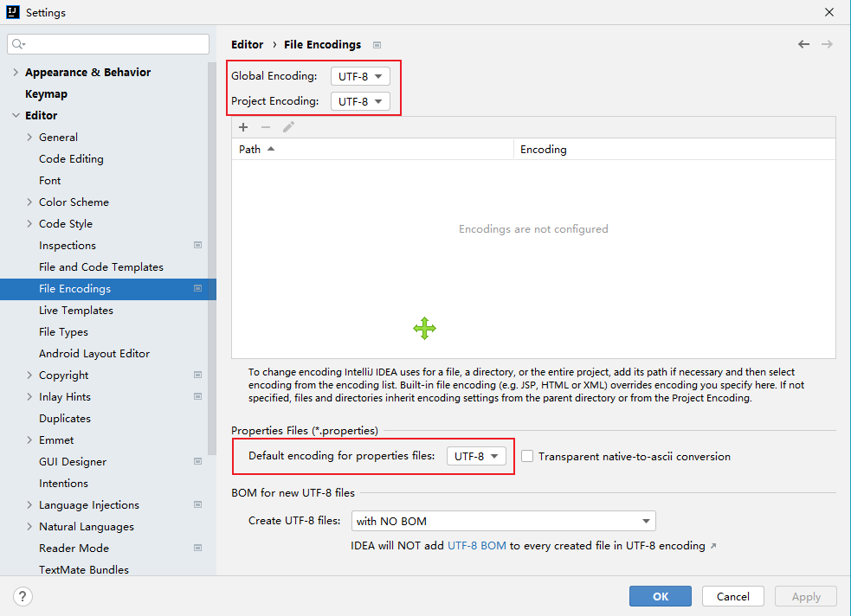Select Code Editing settings page

tap(71, 159)
